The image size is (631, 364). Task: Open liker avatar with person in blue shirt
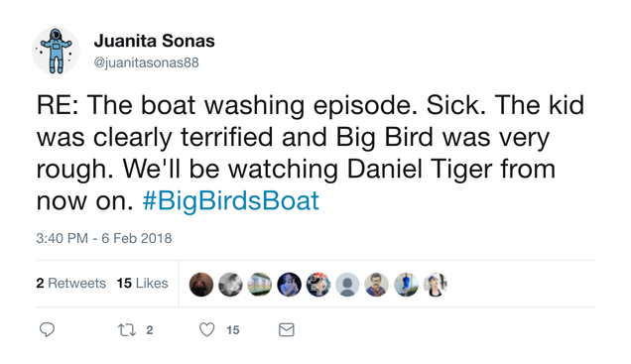tap(406, 285)
